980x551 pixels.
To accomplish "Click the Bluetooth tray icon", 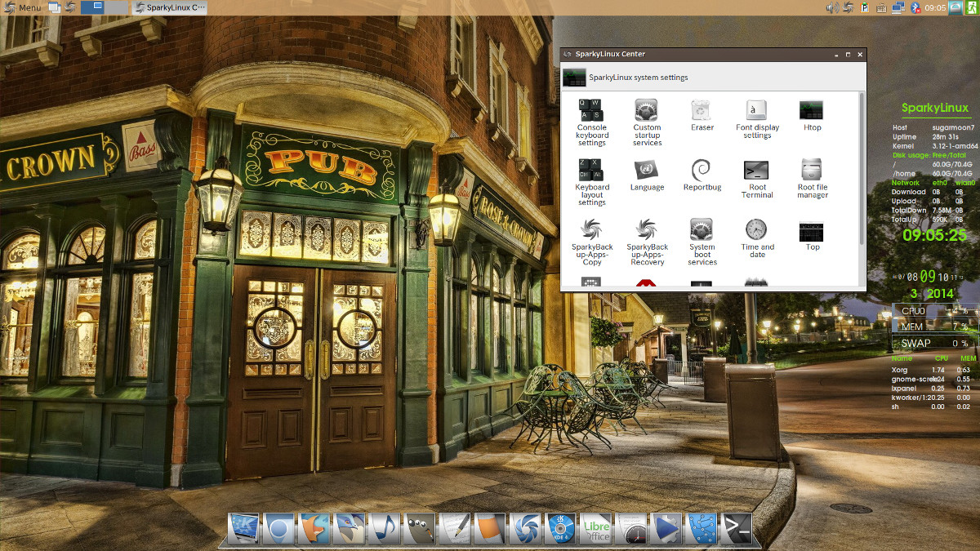I will [915, 7].
